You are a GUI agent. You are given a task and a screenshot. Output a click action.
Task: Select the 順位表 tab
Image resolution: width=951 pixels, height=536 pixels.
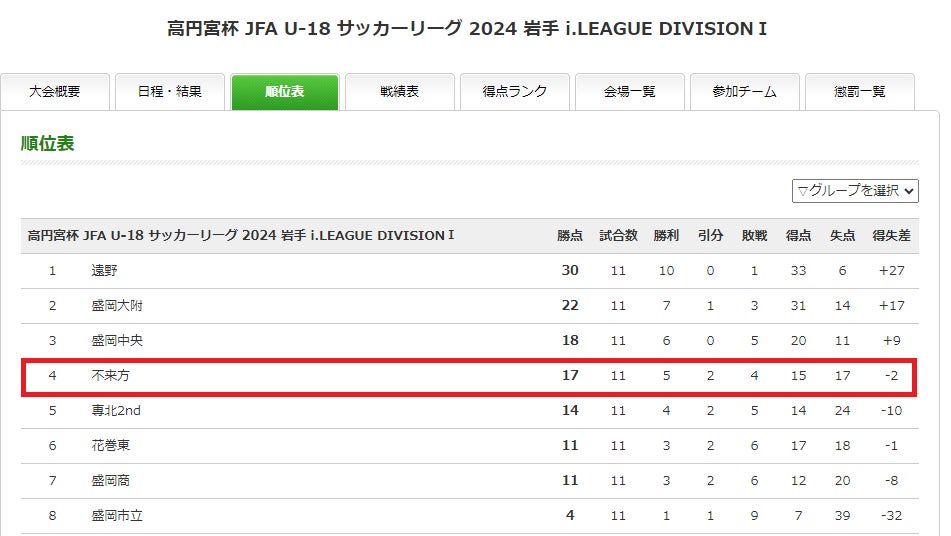[285, 92]
